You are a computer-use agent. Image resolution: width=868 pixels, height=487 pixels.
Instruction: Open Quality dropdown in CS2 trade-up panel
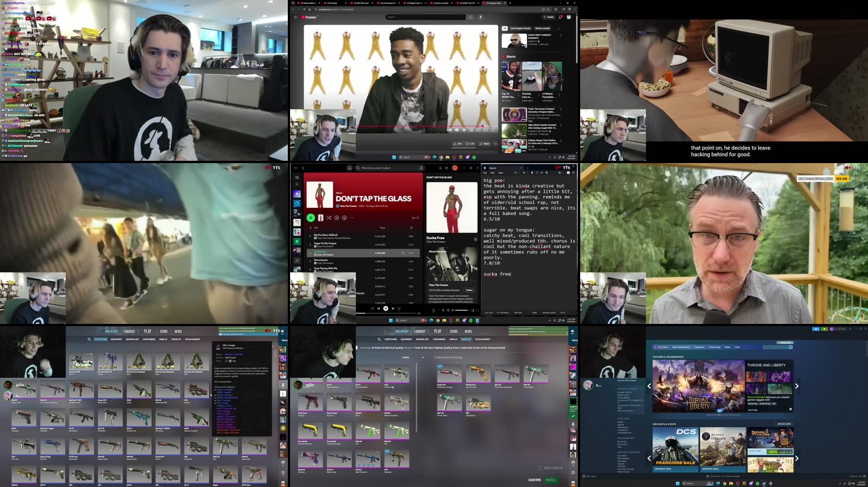[413, 357]
